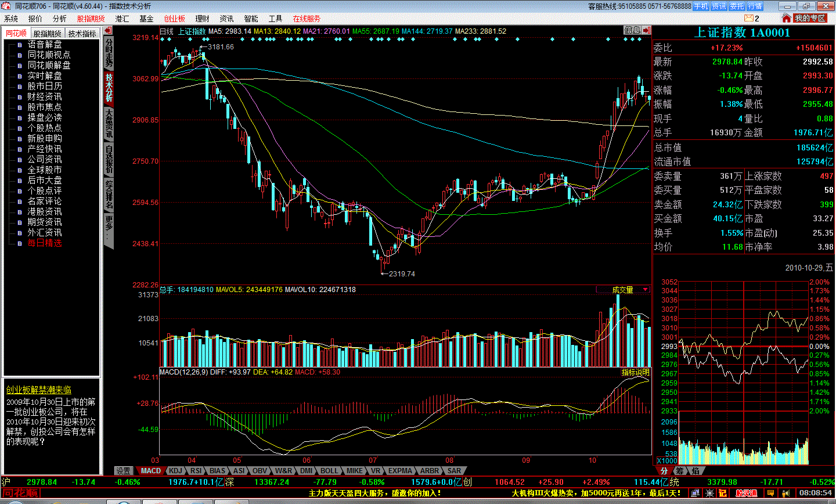This screenshot has height=504, width=836.
Task: Open 股市日历 in the sidebar list
Action: coord(45,86)
